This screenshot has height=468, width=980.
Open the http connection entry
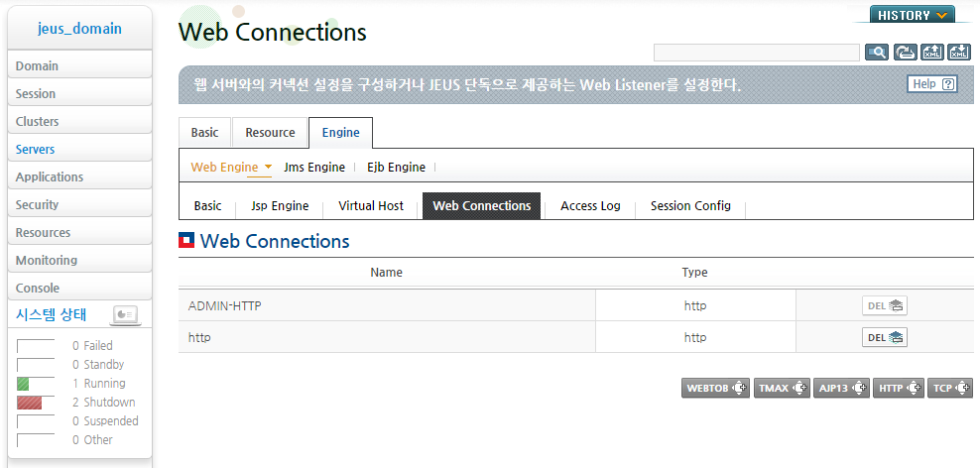point(199,337)
